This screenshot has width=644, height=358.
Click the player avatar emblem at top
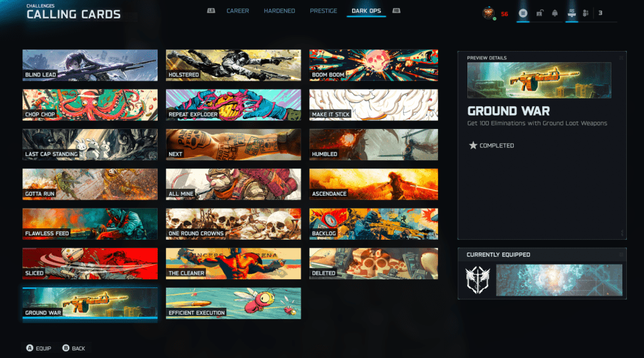[488, 13]
